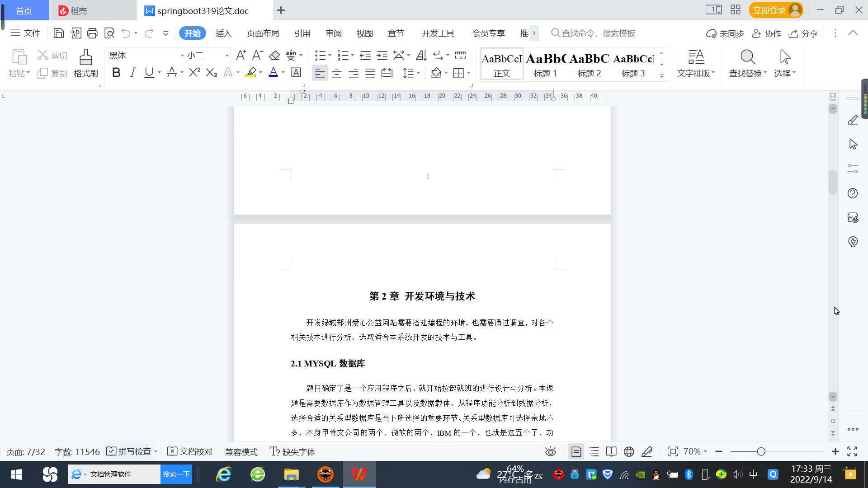Apply bold with the B icon

pyautogui.click(x=116, y=73)
